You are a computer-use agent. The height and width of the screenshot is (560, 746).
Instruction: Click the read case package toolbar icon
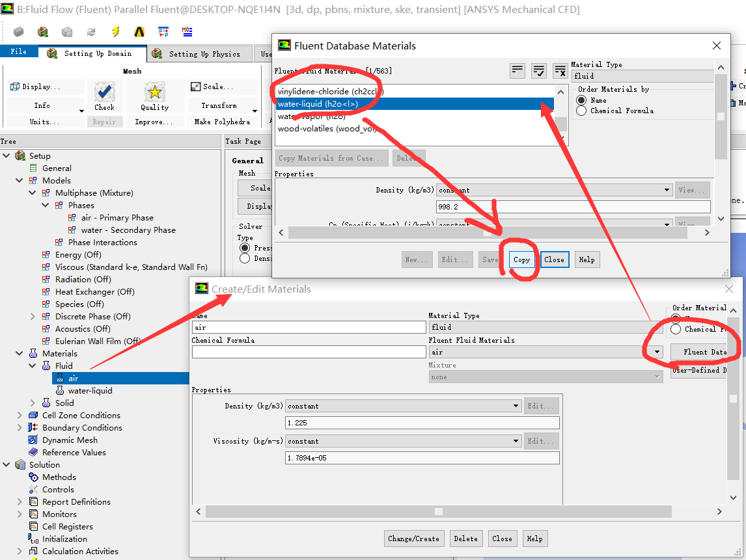pyautogui.click(x=43, y=32)
